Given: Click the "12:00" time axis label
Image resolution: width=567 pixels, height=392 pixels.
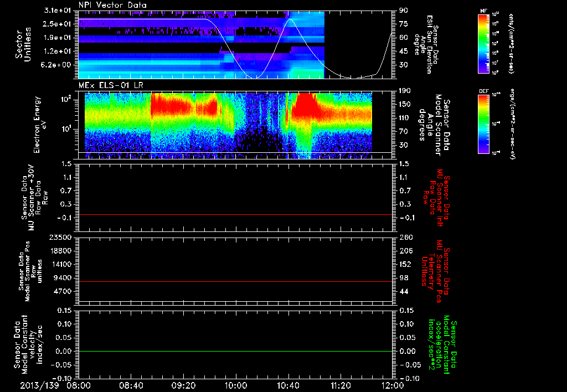Looking at the screenshot, I should [393, 385].
